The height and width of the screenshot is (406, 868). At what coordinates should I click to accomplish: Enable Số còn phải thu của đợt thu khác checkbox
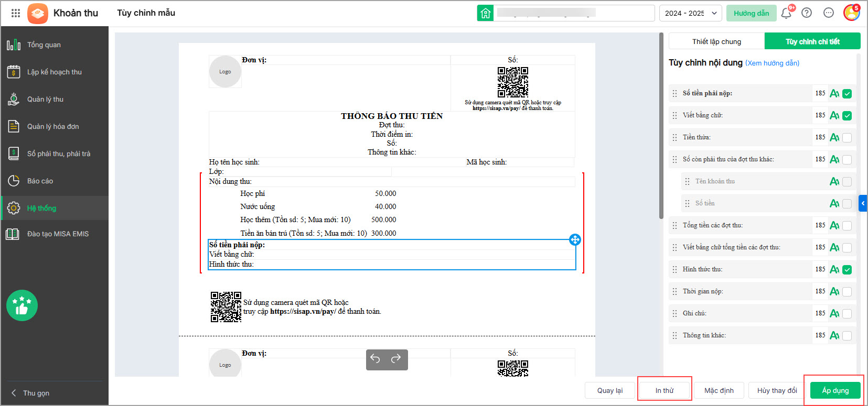click(x=847, y=160)
